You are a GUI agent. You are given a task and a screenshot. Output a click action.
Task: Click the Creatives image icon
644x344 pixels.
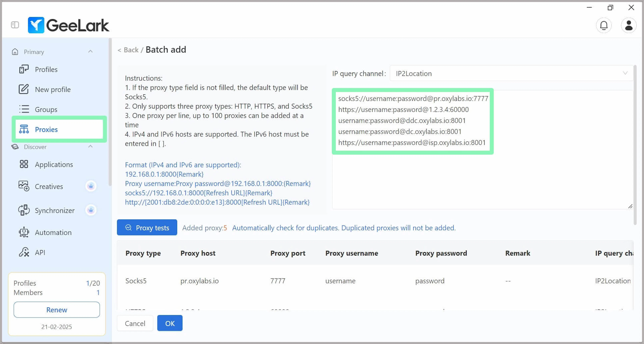(24, 186)
